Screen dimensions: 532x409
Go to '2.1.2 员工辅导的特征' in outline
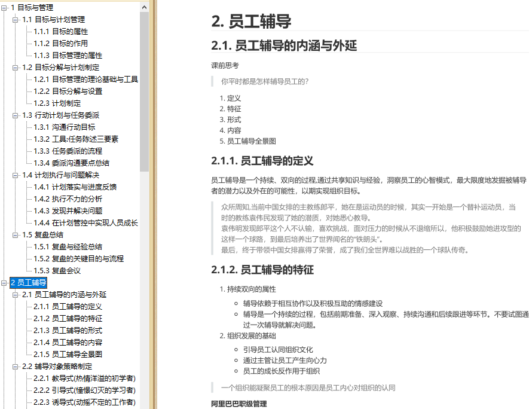[68, 318]
